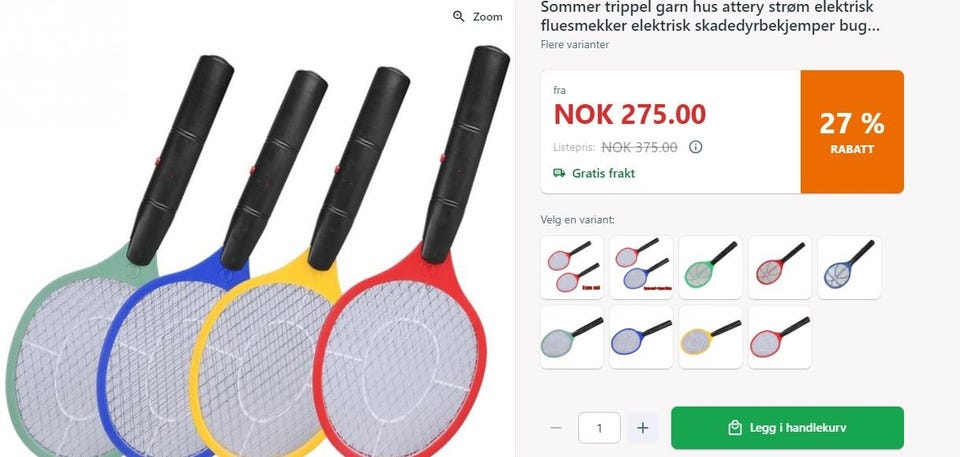Pick the pale green swatter in second row

click(572, 337)
